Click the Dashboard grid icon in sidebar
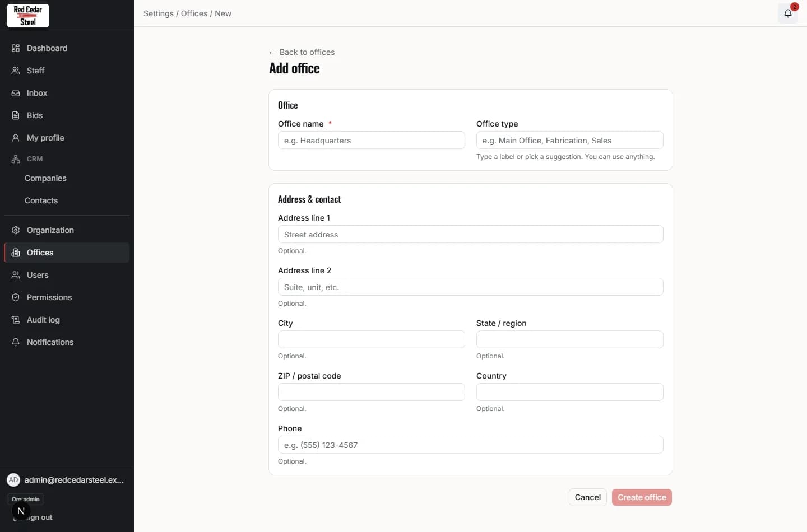The height and width of the screenshot is (532, 807). point(16,48)
